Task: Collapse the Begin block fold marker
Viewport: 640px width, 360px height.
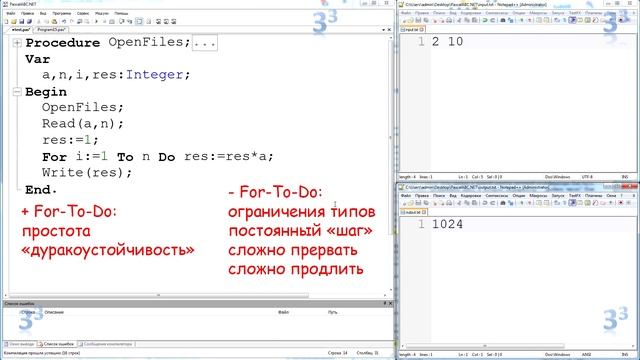Action: [x=17, y=92]
